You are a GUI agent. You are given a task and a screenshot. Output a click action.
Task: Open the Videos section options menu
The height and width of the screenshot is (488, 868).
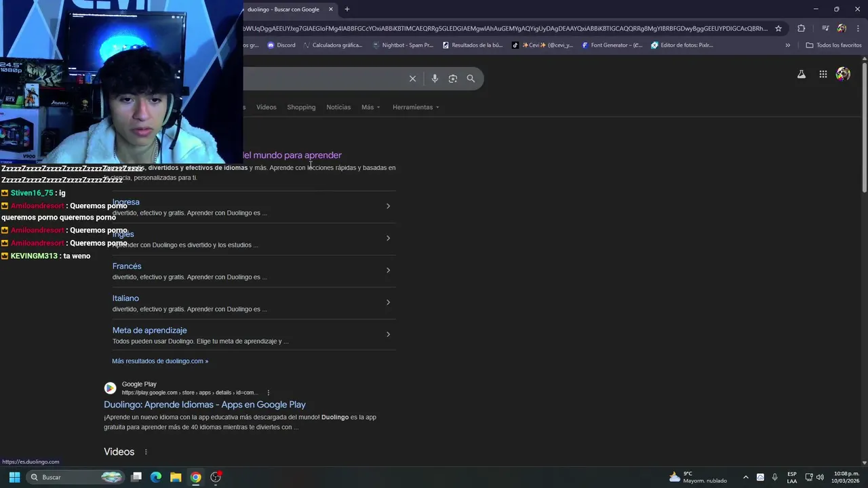point(146,452)
